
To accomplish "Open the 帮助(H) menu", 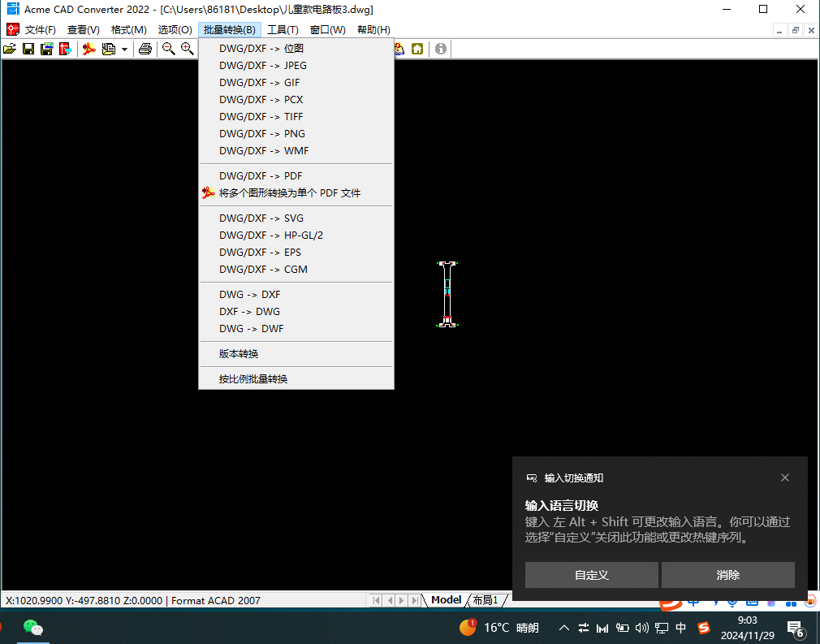I will point(373,30).
